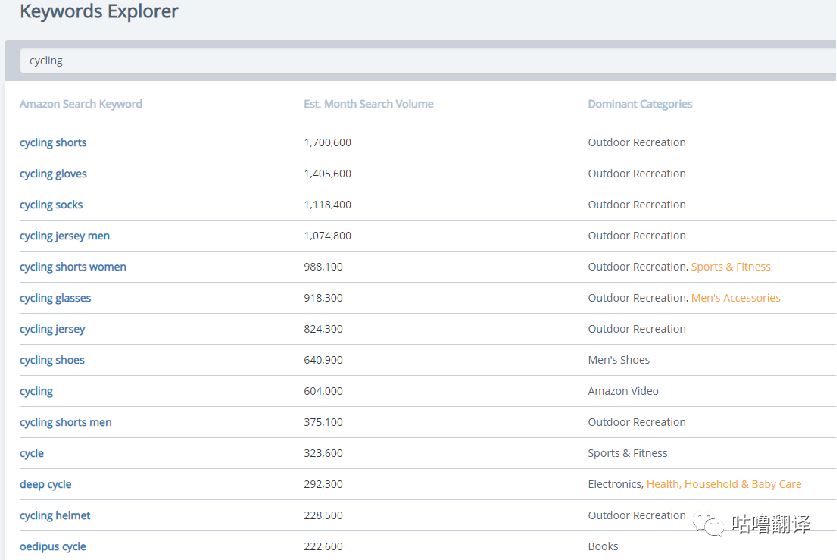Open the 'cycling helmet' keyword link

(55, 515)
